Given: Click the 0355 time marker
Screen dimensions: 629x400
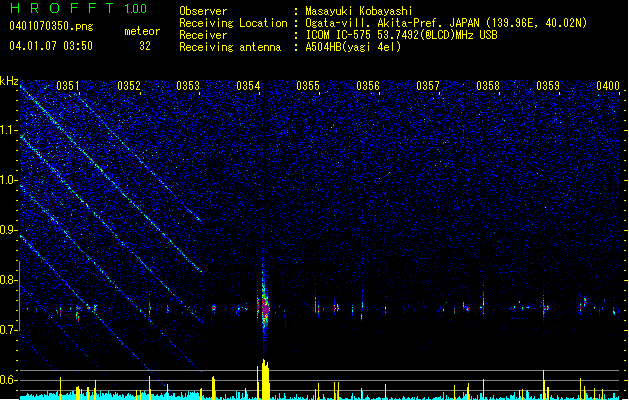Looking at the screenshot, I should pos(308,85).
